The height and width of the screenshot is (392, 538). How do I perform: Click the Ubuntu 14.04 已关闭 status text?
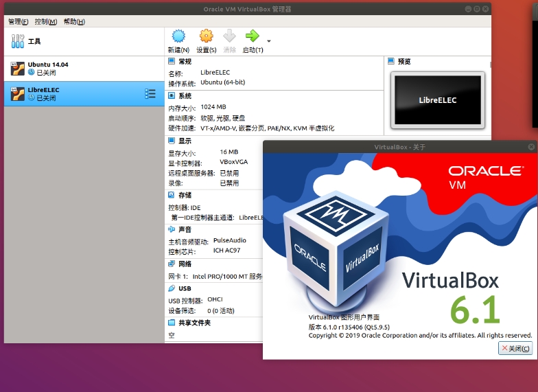46,73
